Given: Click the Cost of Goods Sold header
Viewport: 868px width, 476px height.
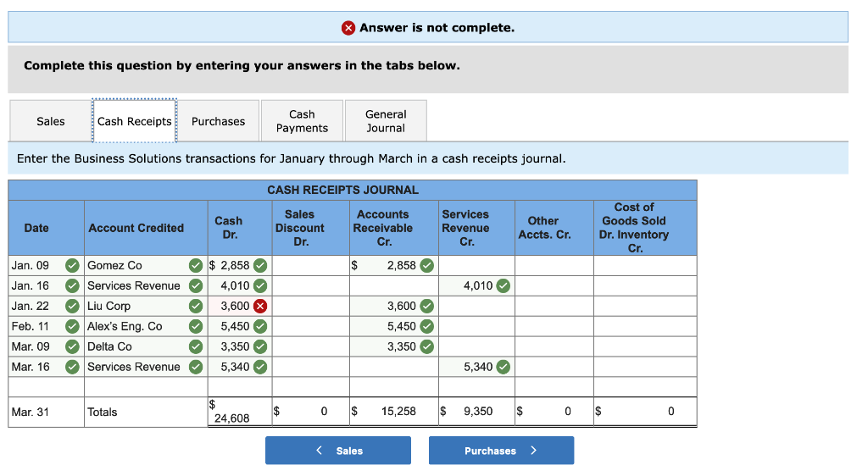Looking at the screenshot, I should pos(645,228).
